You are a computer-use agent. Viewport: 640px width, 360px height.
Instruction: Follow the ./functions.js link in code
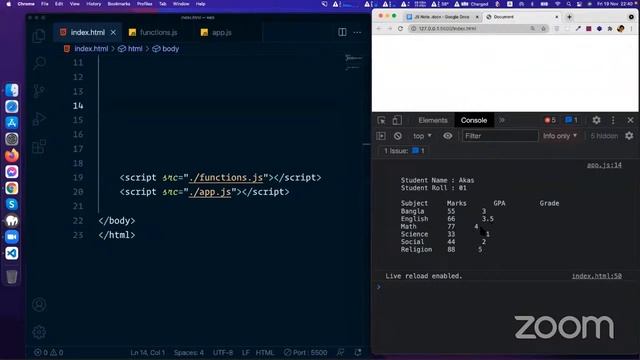226,178
